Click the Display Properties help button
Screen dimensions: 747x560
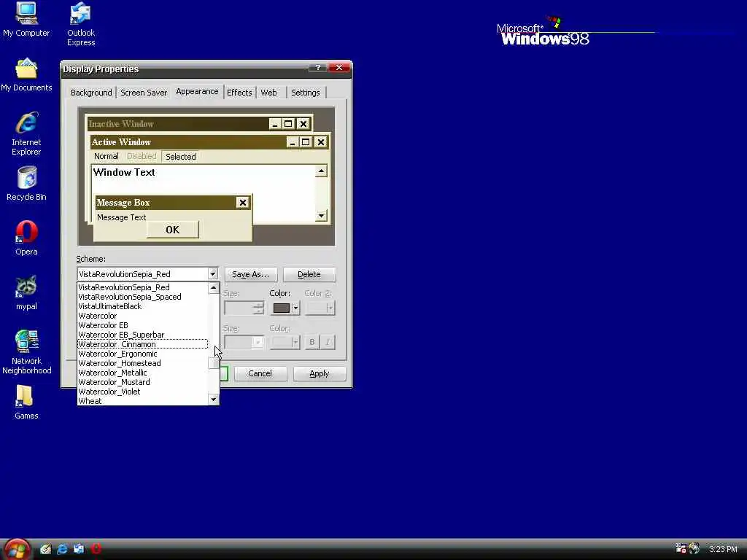(318, 68)
